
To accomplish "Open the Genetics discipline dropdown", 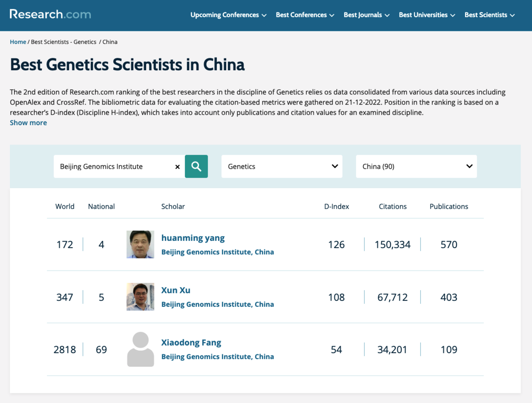I will [x=282, y=166].
